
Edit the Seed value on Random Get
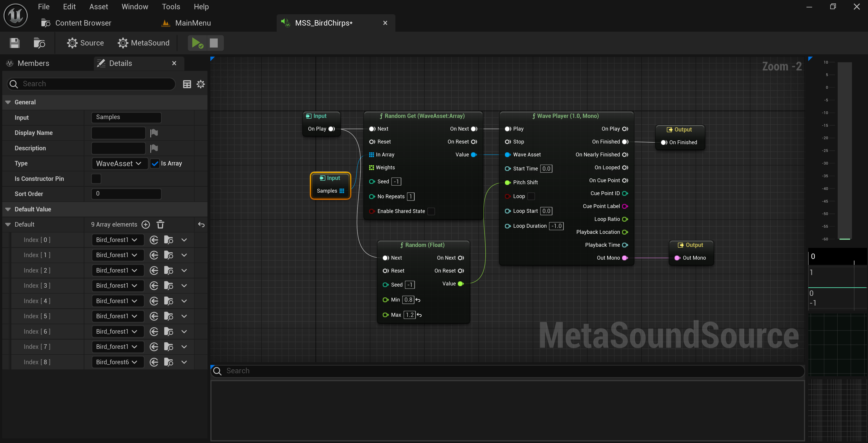tap(396, 182)
